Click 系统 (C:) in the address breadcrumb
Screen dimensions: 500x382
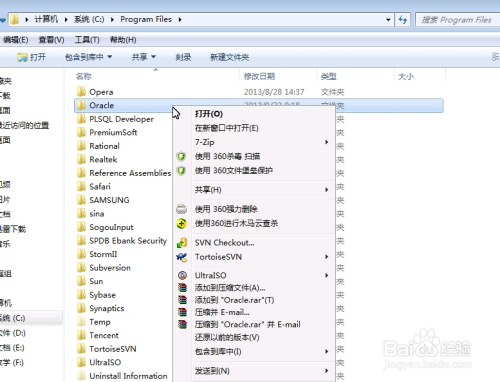89,19
